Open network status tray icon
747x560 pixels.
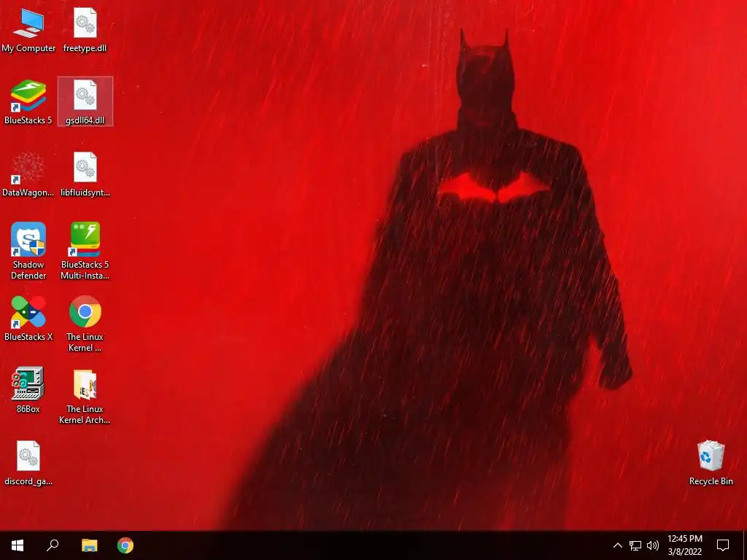(x=635, y=545)
